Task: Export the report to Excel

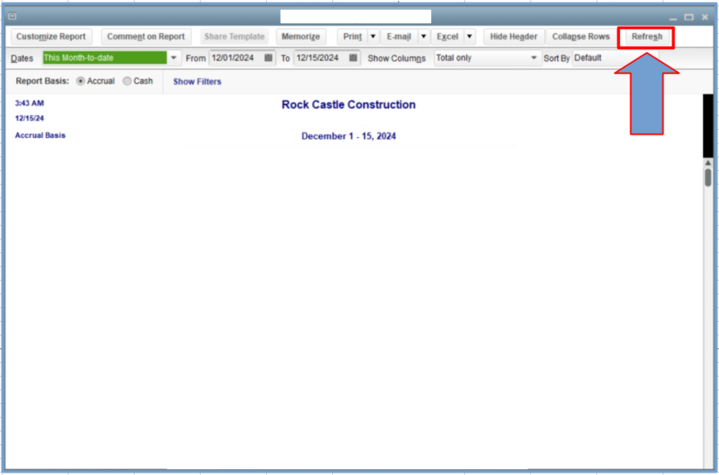Action: tap(448, 36)
